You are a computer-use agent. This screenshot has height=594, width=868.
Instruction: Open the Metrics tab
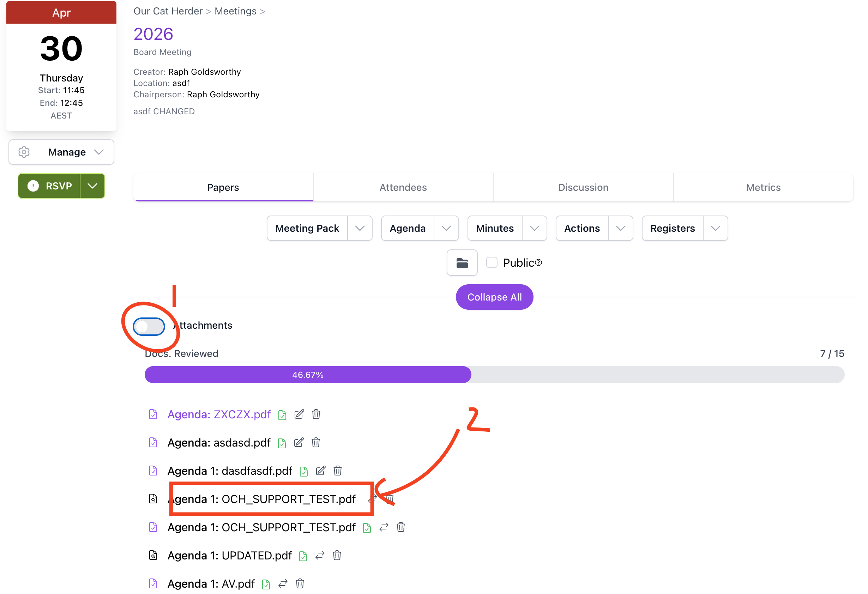point(763,187)
